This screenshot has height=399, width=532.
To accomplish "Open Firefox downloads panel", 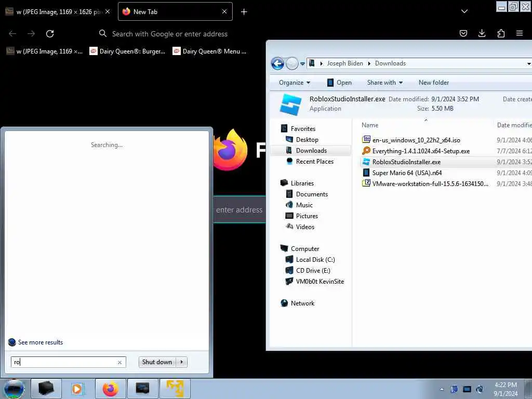I will 482,33.
